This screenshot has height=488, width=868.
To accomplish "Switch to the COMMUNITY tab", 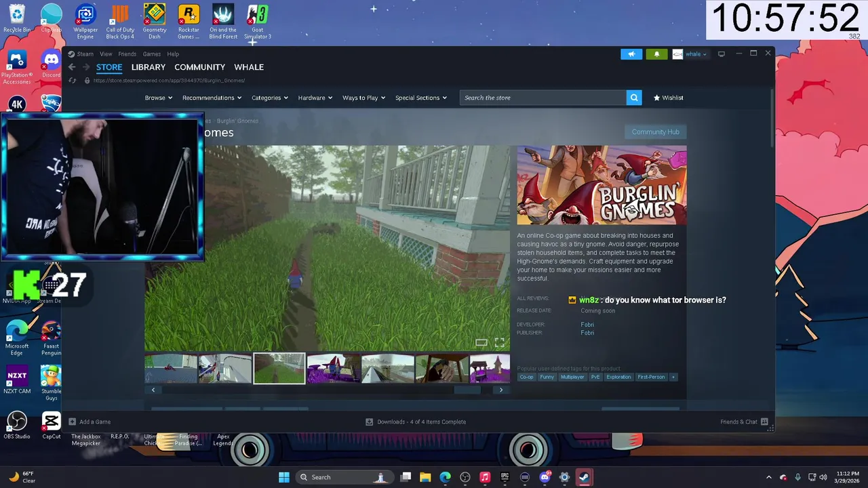I will click(x=199, y=67).
